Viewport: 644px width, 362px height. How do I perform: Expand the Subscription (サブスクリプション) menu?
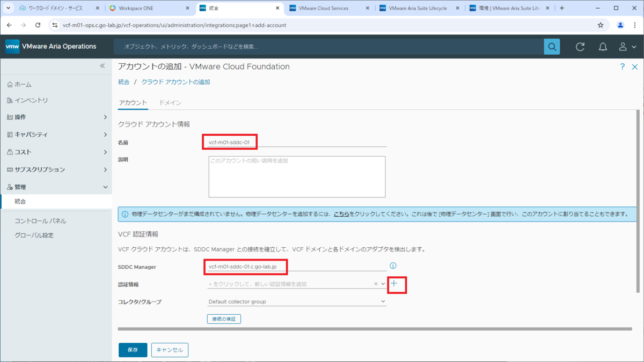coord(56,169)
